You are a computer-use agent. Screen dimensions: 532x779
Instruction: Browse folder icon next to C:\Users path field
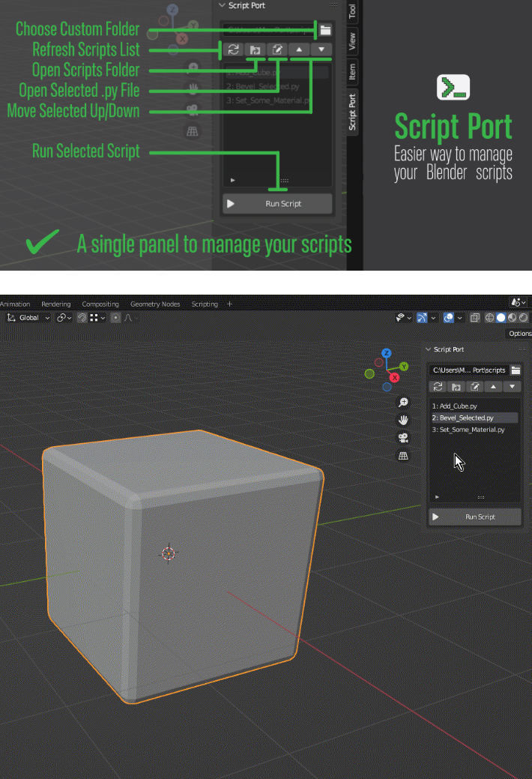(516, 370)
